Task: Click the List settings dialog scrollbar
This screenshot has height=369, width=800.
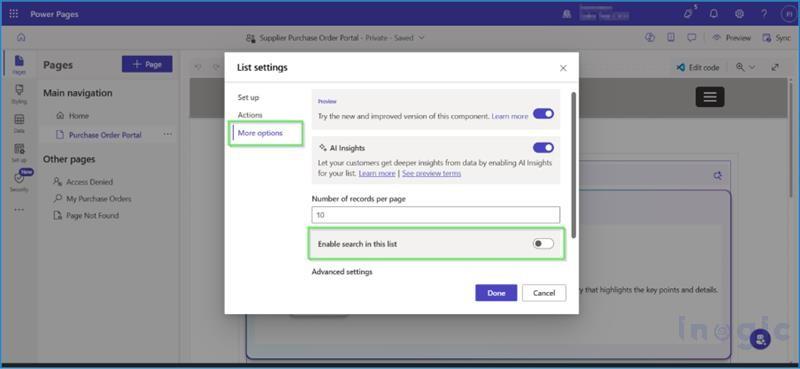Action: pos(574,164)
